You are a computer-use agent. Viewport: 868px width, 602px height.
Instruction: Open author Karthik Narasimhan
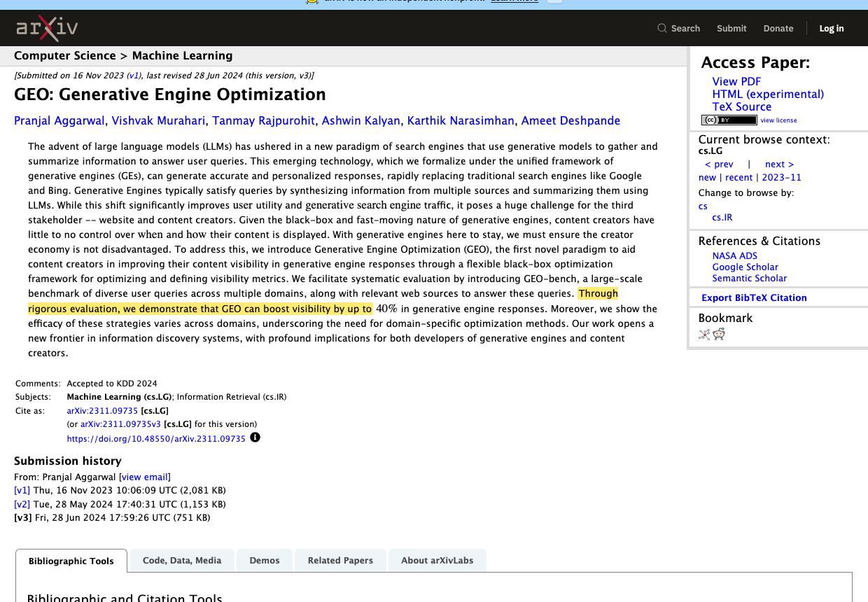pos(461,121)
